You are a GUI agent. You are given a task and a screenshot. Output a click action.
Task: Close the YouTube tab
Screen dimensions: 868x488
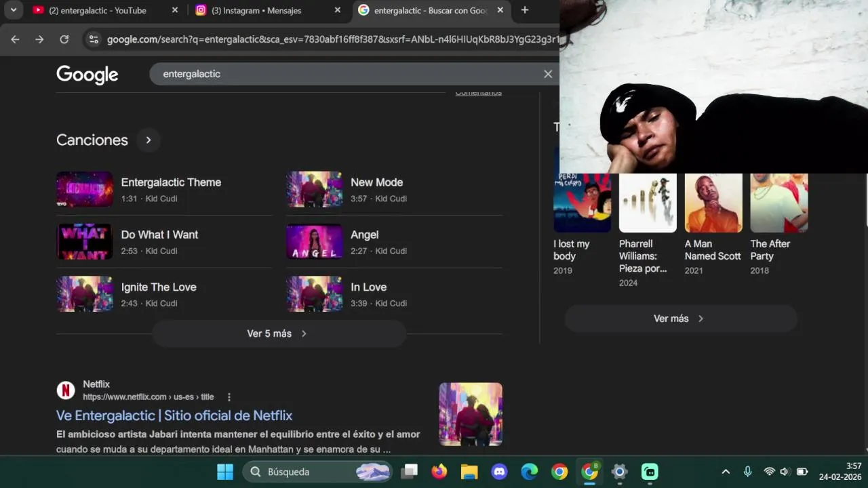[174, 10]
